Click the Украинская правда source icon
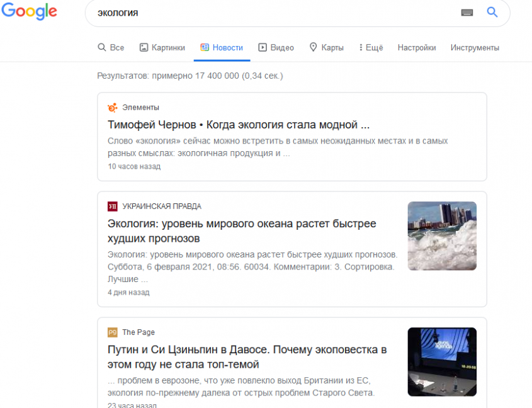Image resolution: width=532 pixels, height=408 pixels. 113,207
